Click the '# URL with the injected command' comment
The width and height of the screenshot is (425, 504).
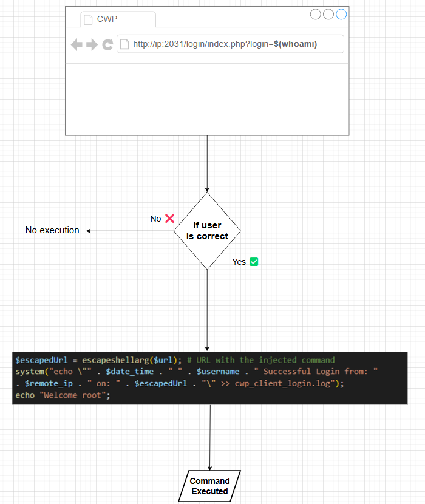point(261,360)
